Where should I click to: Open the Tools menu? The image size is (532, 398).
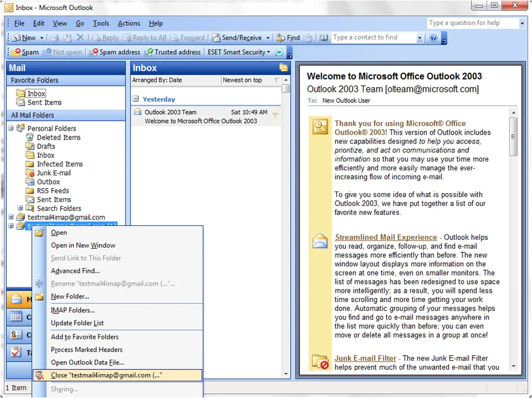pyautogui.click(x=101, y=23)
